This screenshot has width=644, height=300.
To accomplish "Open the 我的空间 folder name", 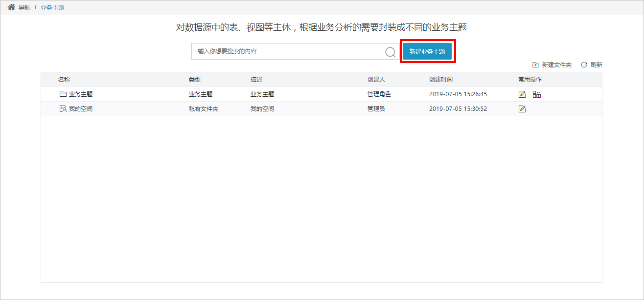I will 81,109.
